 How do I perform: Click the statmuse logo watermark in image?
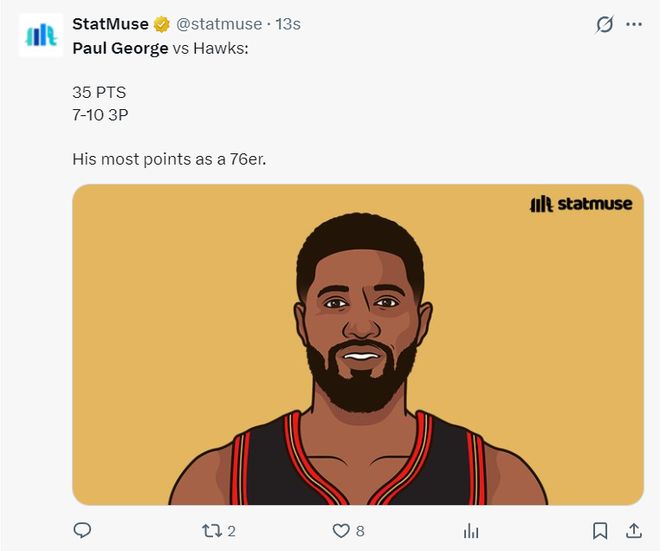coord(580,204)
